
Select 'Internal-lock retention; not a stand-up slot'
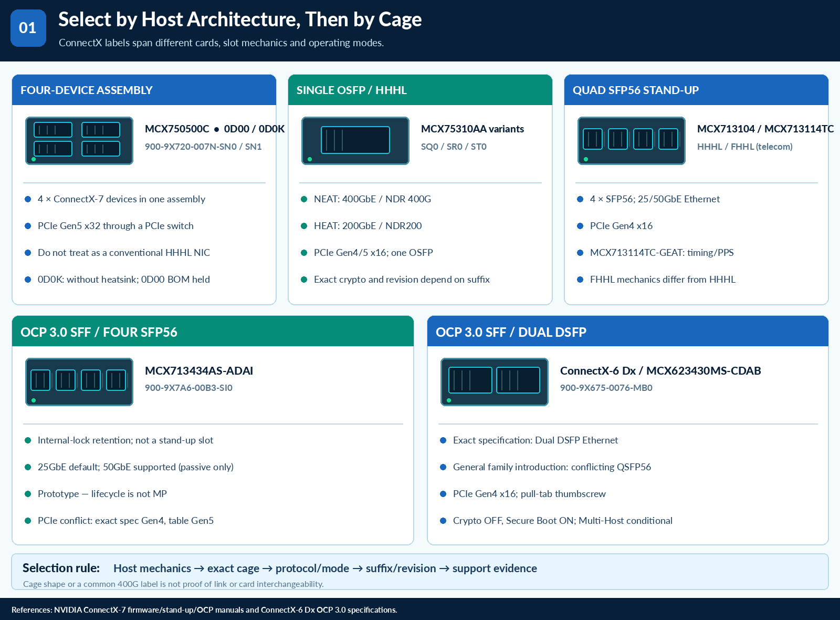[x=125, y=440]
